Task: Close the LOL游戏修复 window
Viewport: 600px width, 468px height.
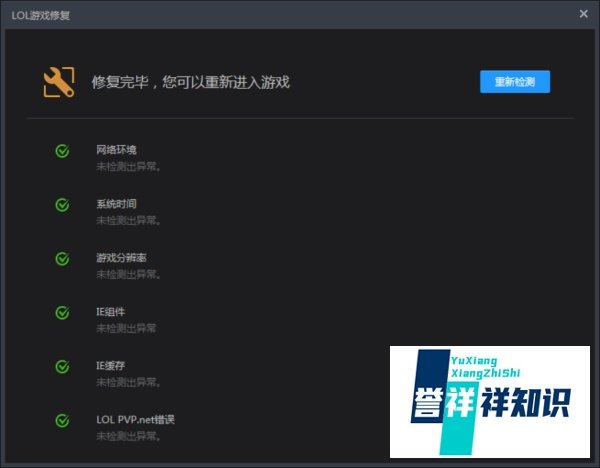Action: pyautogui.click(x=583, y=14)
